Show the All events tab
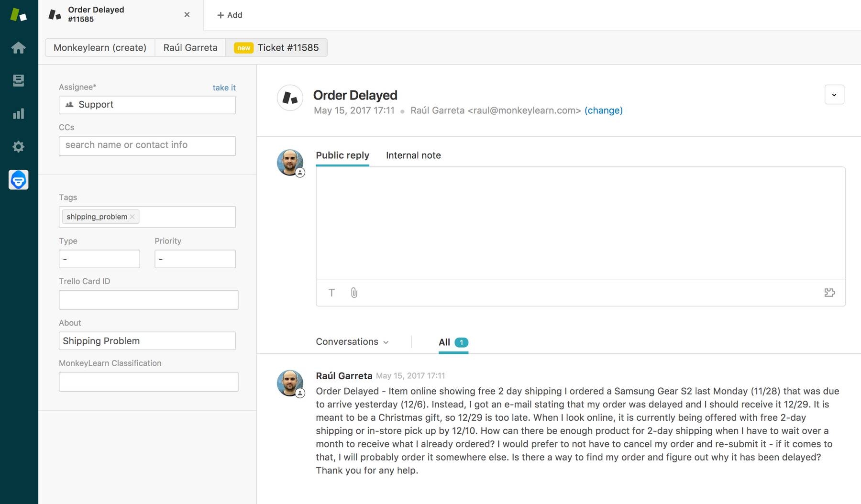The width and height of the screenshot is (861, 504). (x=453, y=342)
